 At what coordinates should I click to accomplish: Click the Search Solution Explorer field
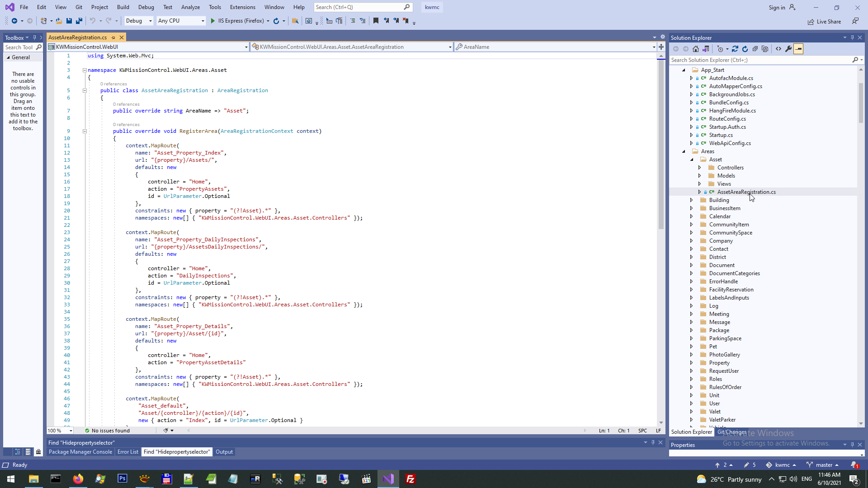759,60
